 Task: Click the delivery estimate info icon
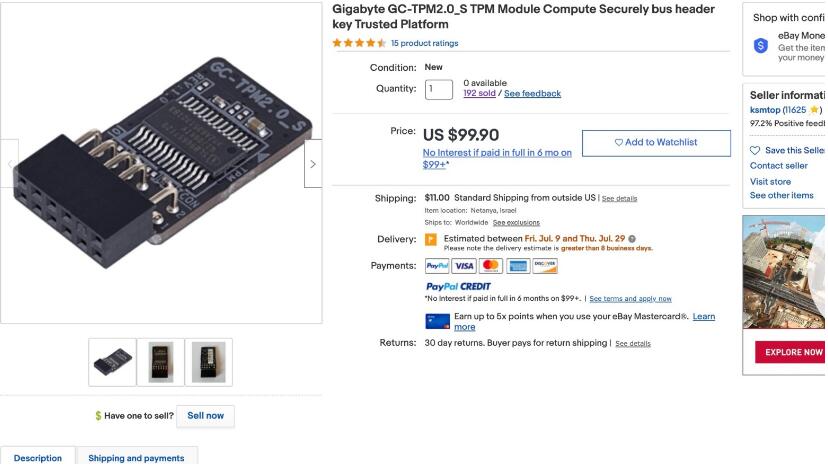pos(632,239)
